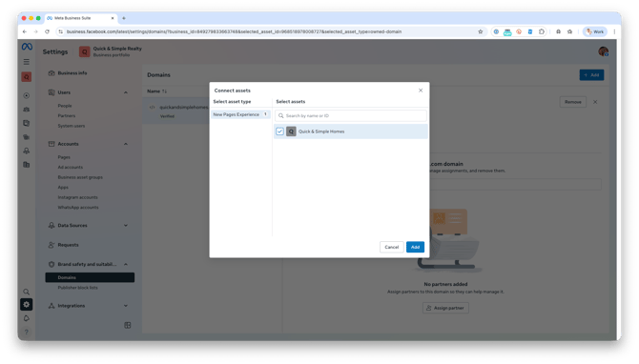Open the Work profile chip
This screenshot has height=364, width=639.
click(595, 31)
